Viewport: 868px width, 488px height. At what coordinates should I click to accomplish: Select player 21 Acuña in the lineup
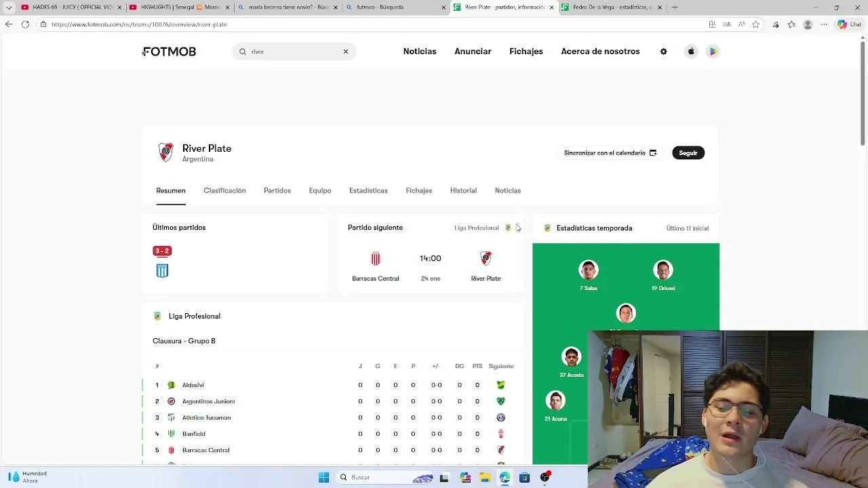(555, 406)
